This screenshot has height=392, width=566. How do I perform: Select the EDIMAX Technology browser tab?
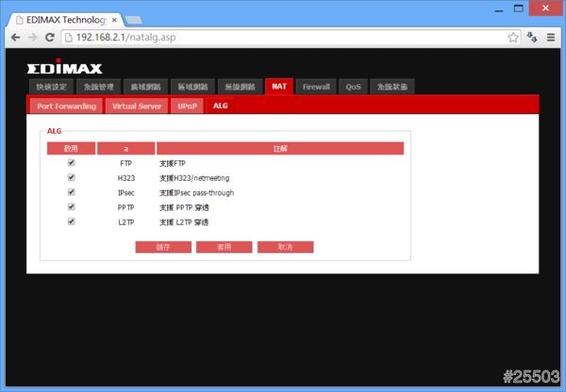pos(65,20)
